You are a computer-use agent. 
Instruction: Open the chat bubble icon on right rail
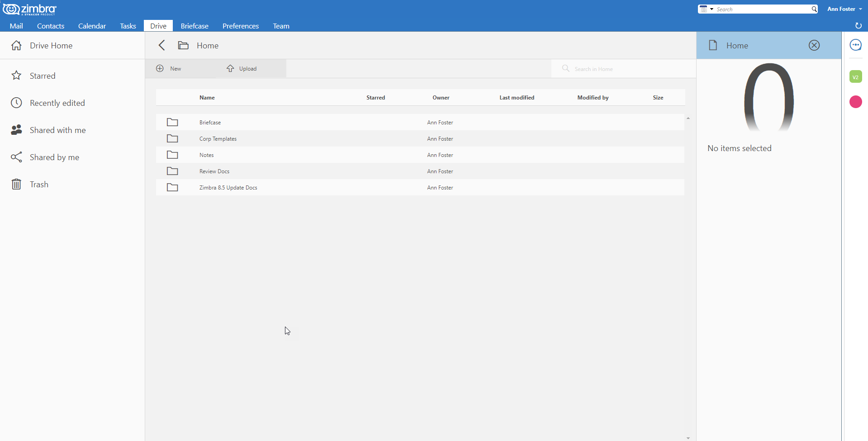pos(856,45)
